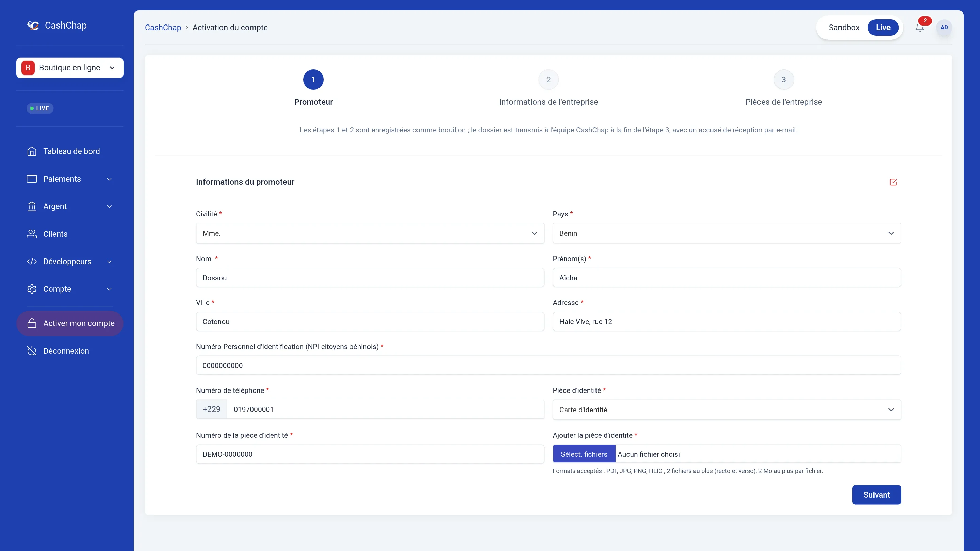Click the Déconnexion power icon
The width and height of the screenshot is (980, 551).
point(32,351)
